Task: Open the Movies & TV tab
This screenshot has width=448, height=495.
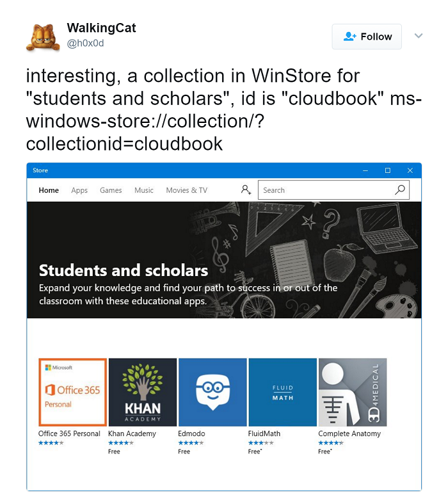Action: point(187,190)
